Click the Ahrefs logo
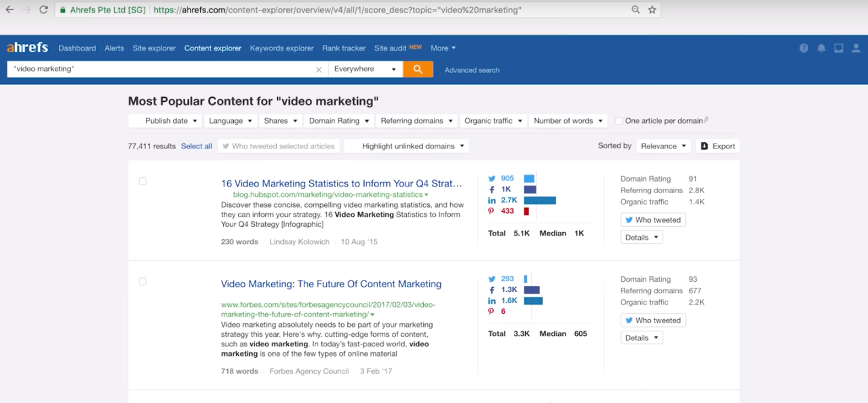The height and width of the screenshot is (403, 868). click(x=27, y=48)
